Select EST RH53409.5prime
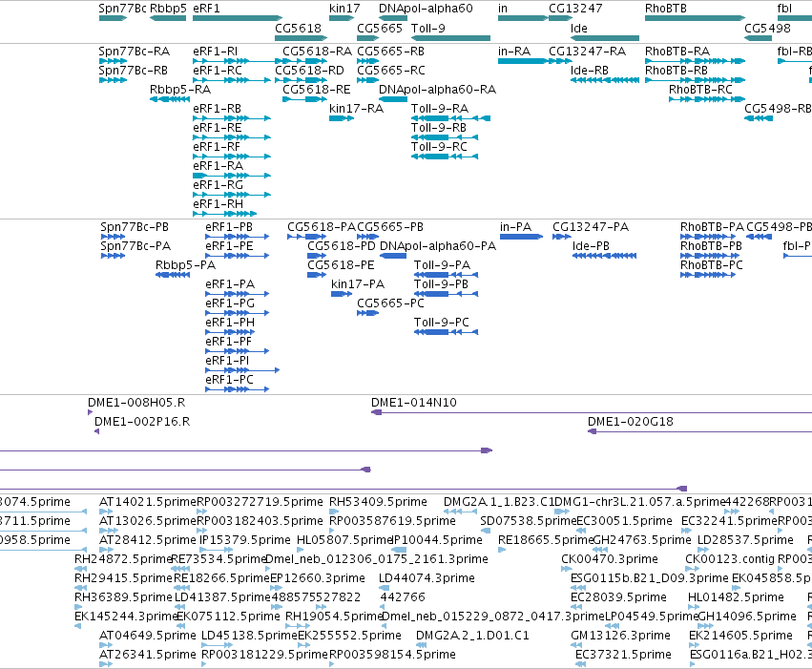 pyautogui.click(x=378, y=502)
